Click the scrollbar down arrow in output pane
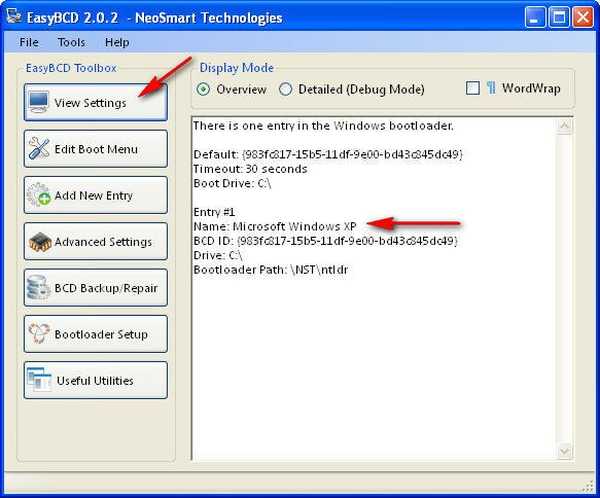Viewport: 600px width, 498px height. coord(567,451)
